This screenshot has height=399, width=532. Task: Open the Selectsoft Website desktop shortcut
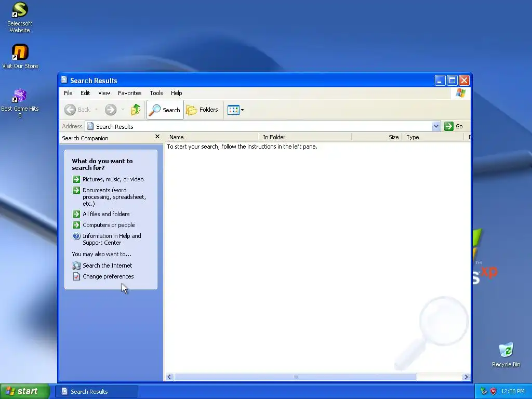pos(20,17)
